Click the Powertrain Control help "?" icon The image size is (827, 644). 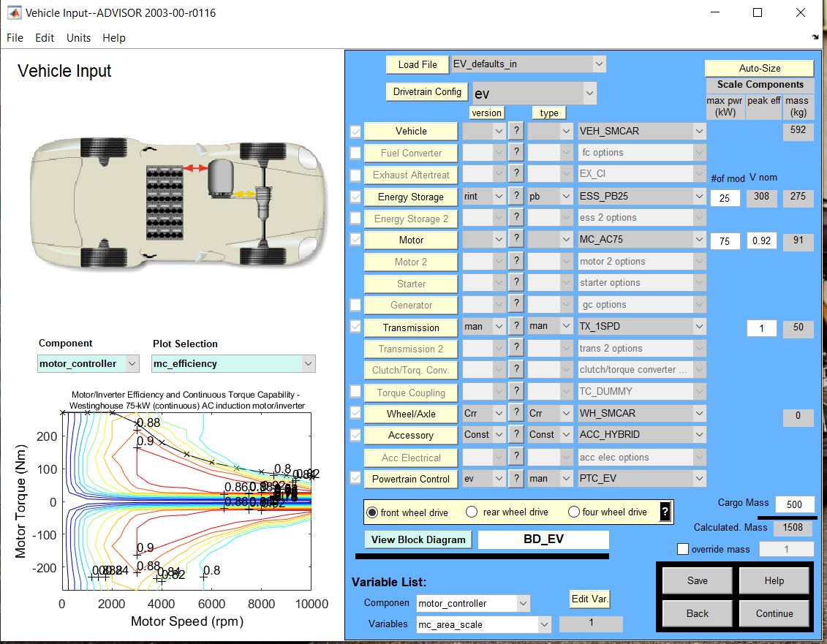click(516, 479)
